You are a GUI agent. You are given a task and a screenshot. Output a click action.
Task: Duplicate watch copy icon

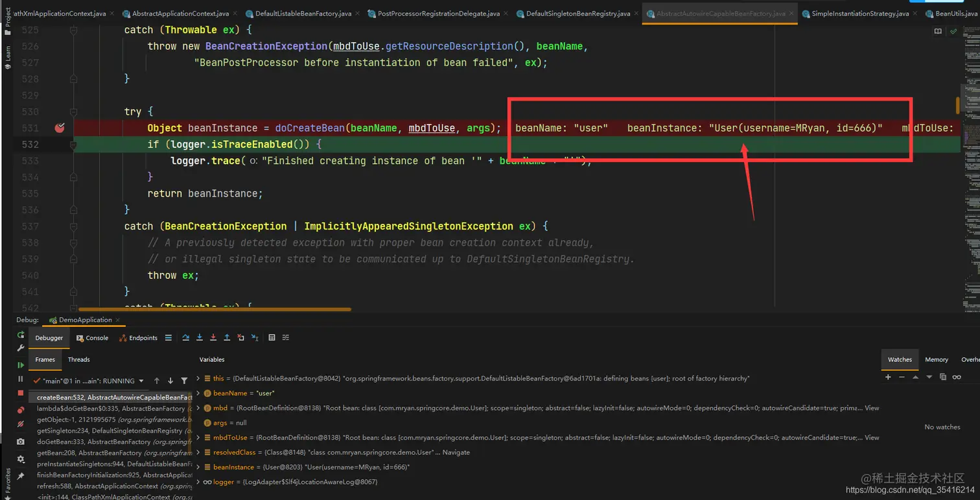[942, 377]
